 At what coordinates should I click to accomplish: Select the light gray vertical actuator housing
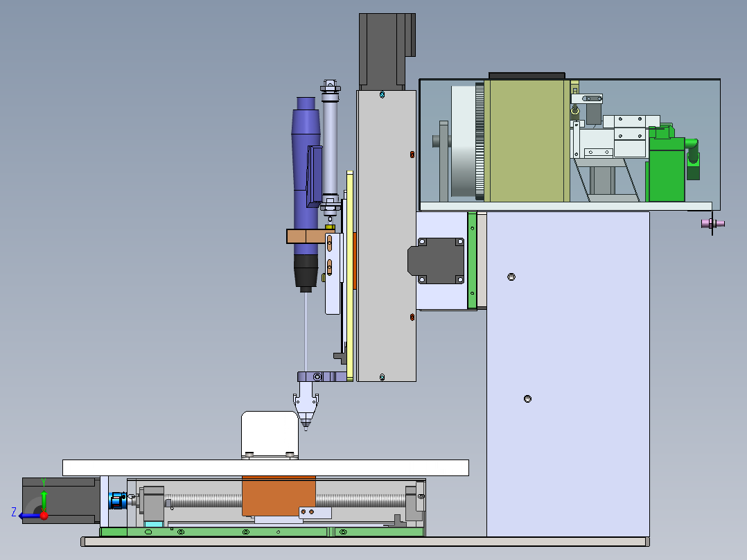point(387,236)
